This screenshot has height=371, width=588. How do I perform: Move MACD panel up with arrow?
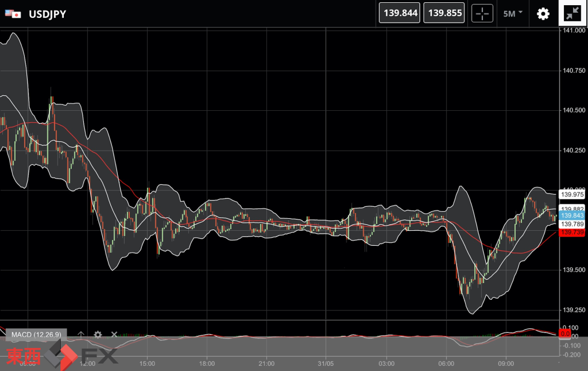pos(80,334)
